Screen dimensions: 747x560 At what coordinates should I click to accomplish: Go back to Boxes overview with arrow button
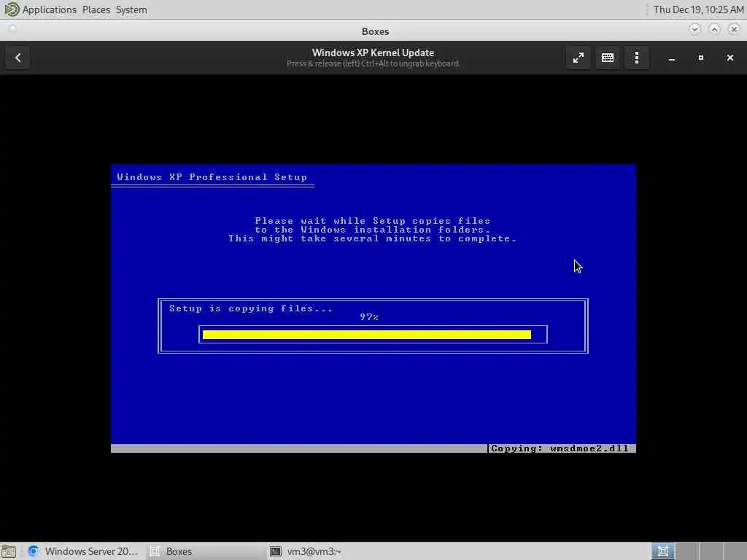(18, 58)
